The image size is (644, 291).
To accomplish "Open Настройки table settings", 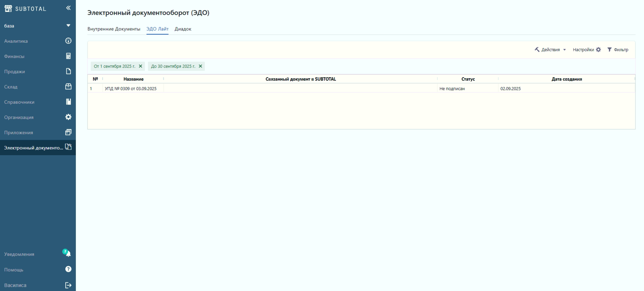I will coord(587,50).
